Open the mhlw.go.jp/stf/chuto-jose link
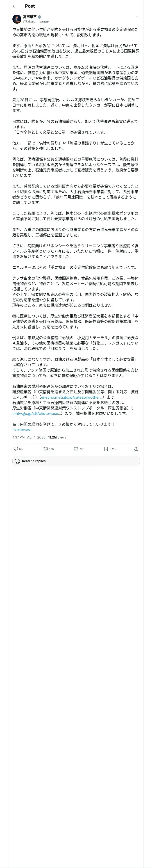 (x=37, y=413)
